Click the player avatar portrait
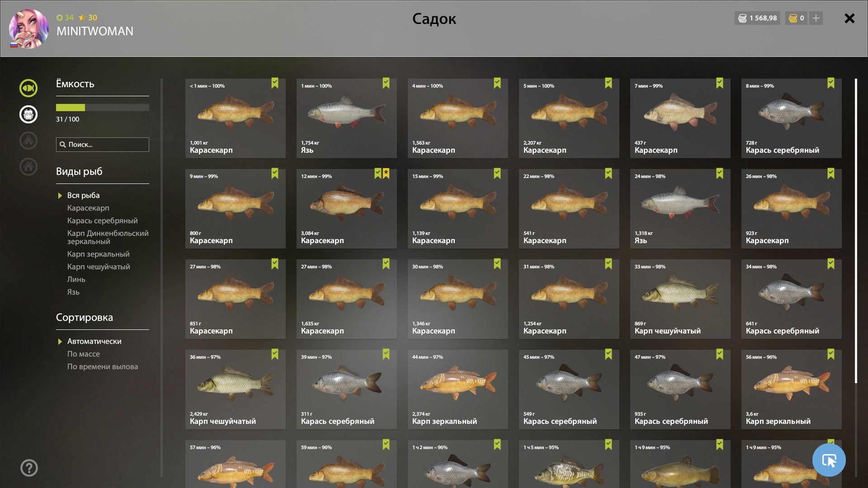868x488 pixels. tap(29, 28)
